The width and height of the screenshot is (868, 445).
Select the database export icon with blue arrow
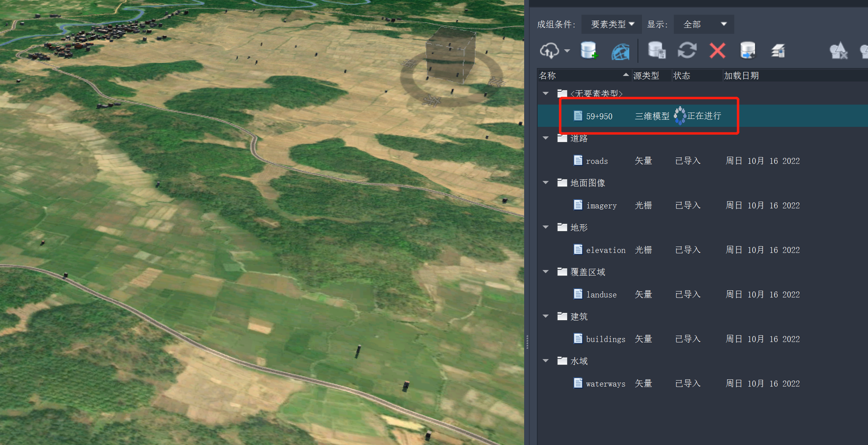click(747, 50)
